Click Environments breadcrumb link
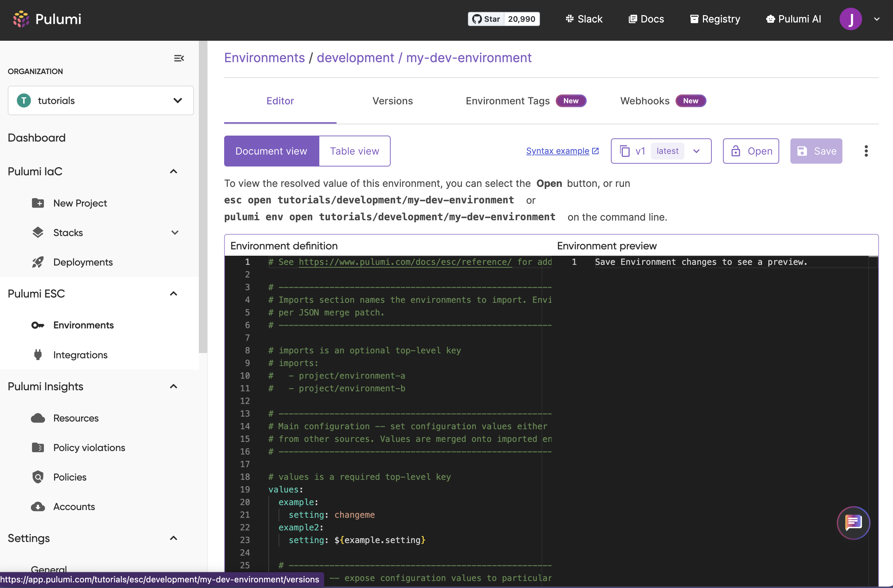893x588 pixels. 265,58
